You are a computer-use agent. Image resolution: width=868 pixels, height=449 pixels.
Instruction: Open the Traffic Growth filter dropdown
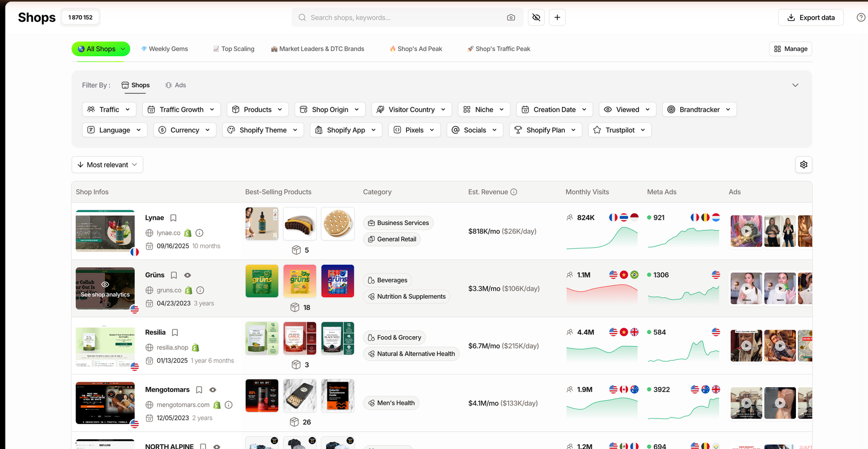pos(182,110)
